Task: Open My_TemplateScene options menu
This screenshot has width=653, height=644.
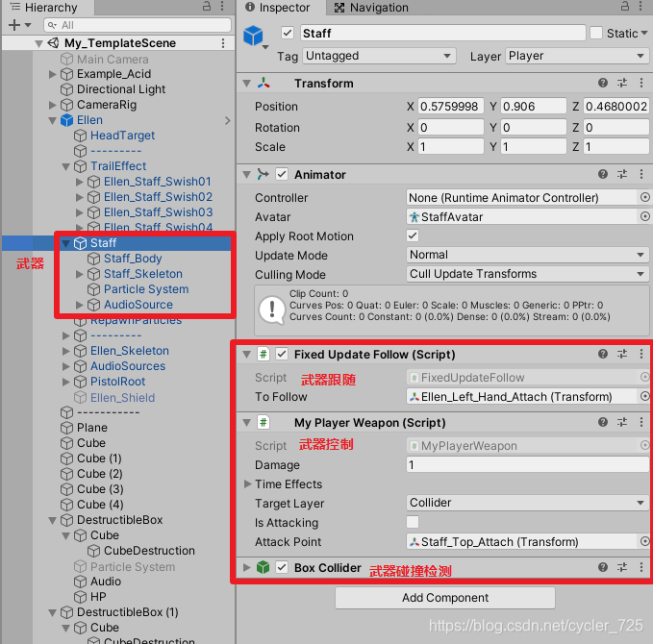Action: point(223,43)
